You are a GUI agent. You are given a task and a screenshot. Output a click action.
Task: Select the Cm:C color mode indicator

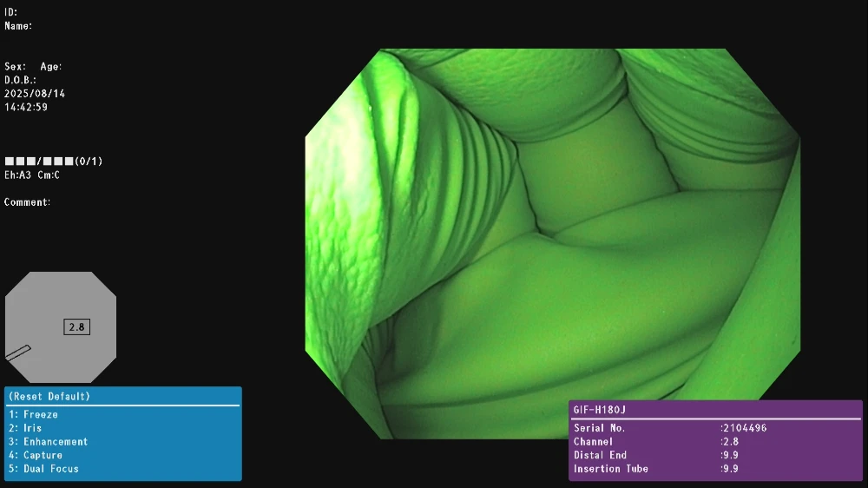[x=50, y=175]
